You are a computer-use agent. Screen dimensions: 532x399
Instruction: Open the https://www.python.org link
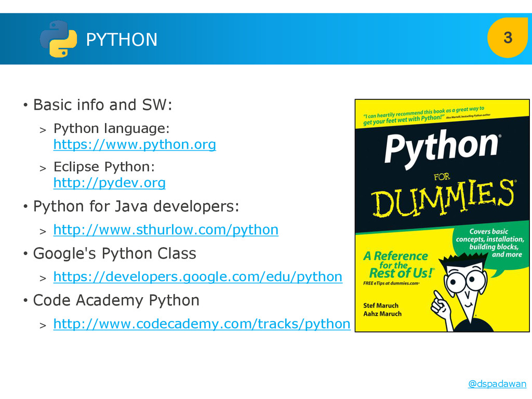coord(135,144)
